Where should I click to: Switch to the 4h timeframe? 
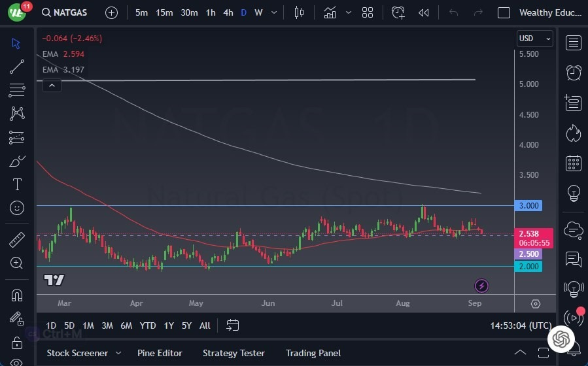tap(228, 12)
